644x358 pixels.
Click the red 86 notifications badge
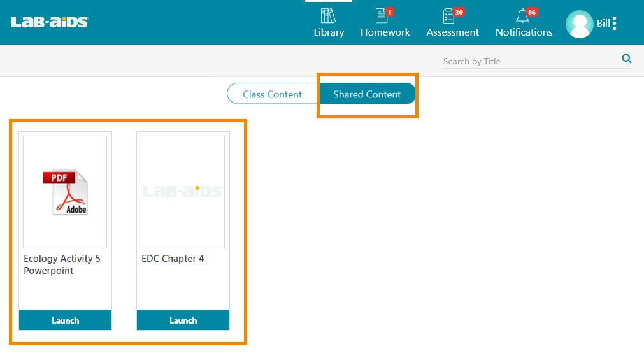click(x=532, y=12)
